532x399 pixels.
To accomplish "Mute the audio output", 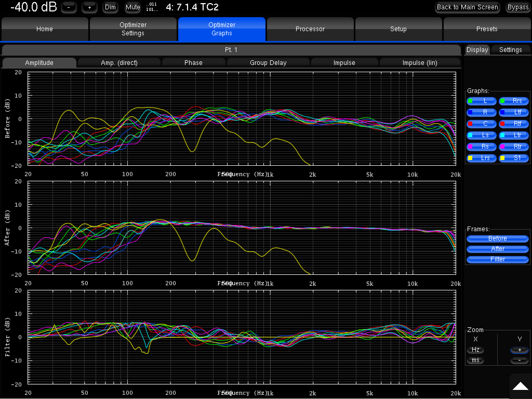I will 133,7.
